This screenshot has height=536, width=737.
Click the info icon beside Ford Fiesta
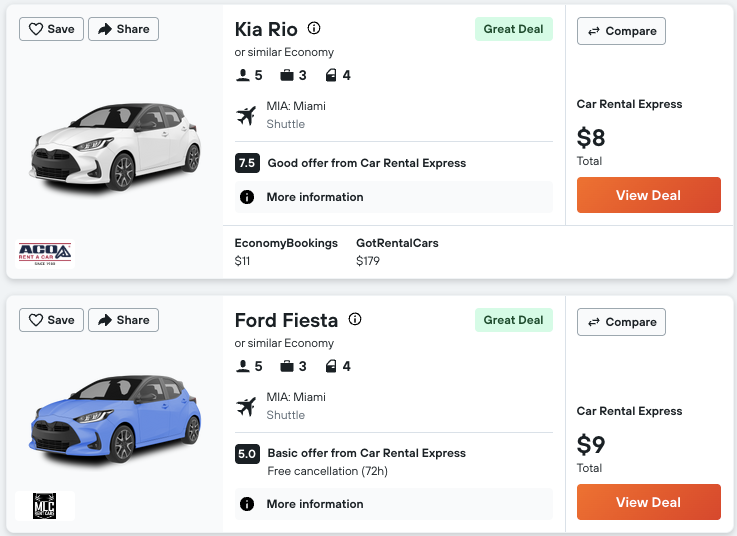354,320
